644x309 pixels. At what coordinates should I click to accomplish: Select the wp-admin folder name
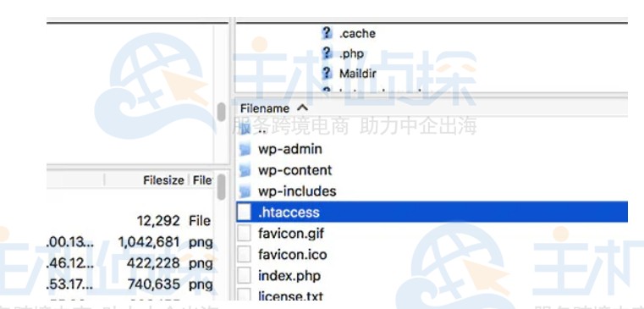tap(290, 149)
